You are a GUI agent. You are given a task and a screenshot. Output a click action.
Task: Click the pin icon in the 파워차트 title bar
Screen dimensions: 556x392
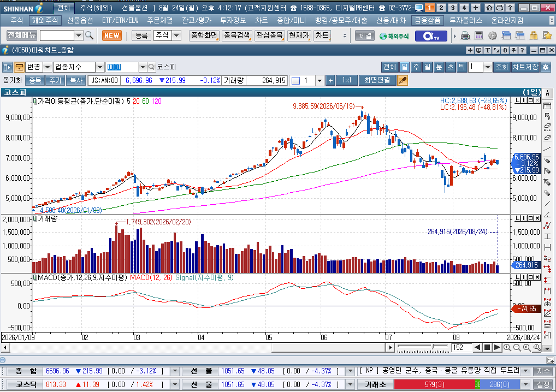click(x=513, y=50)
